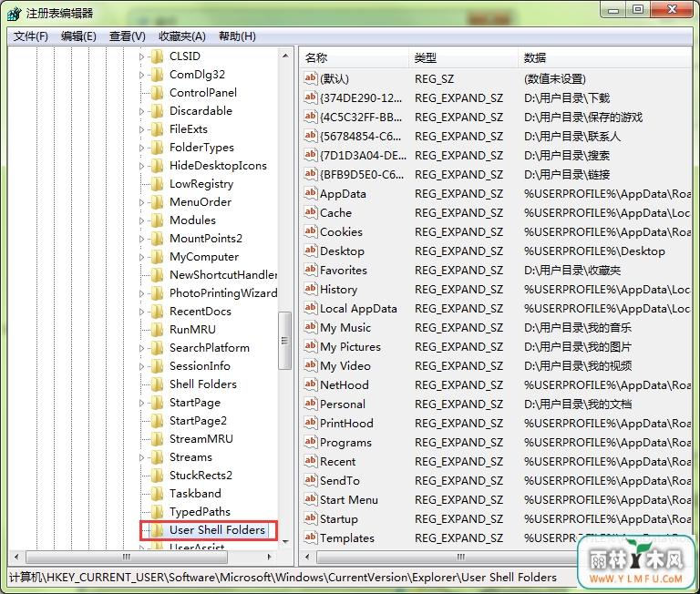Click the string icon beside Templates
The image size is (700, 594).
click(310, 538)
